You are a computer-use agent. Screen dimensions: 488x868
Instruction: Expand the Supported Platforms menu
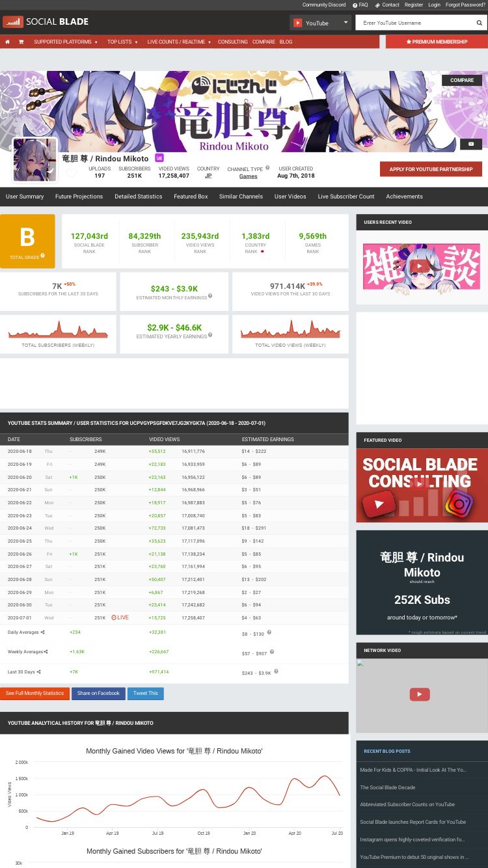tap(66, 42)
